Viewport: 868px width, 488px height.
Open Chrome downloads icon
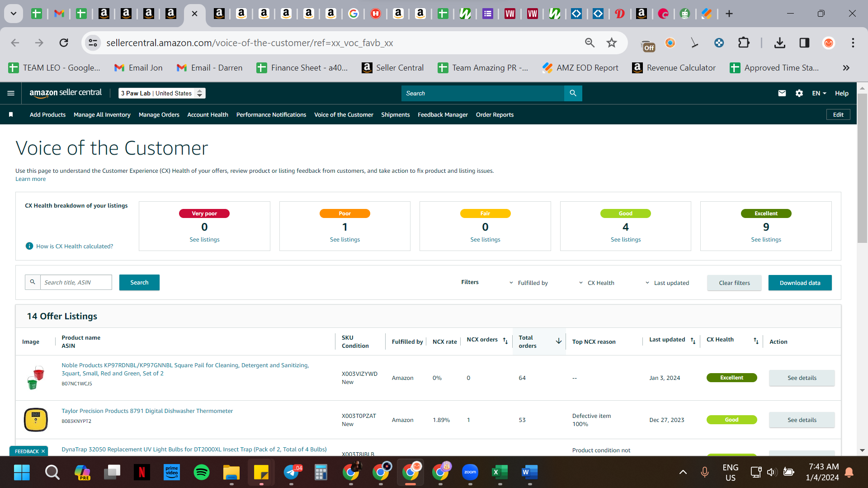(780, 43)
